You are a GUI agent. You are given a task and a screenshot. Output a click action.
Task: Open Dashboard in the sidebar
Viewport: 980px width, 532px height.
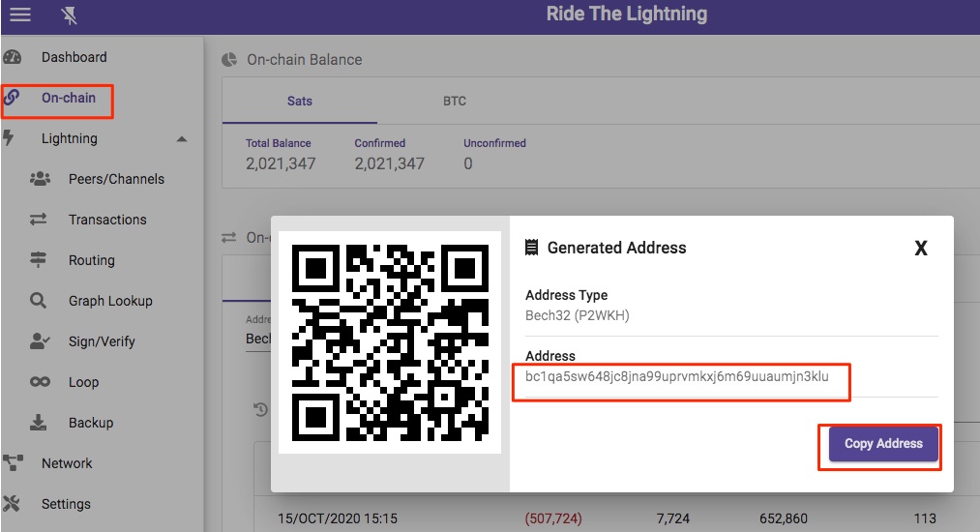[x=74, y=57]
